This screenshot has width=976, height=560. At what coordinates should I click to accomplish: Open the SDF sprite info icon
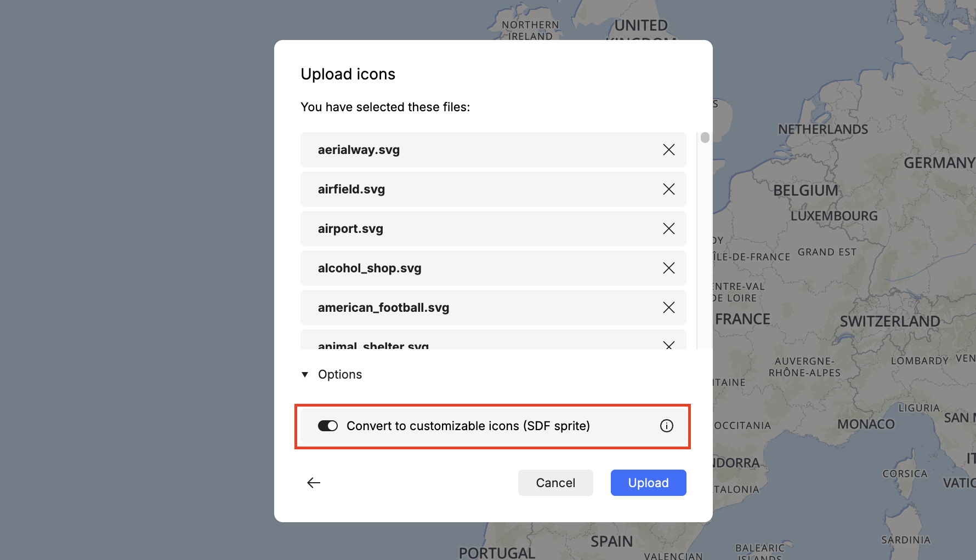pos(666,426)
